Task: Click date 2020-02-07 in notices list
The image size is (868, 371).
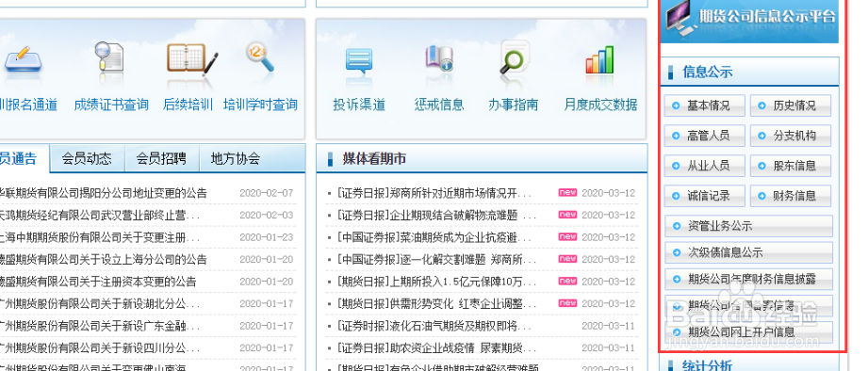Action: pyautogui.click(x=267, y=193)
